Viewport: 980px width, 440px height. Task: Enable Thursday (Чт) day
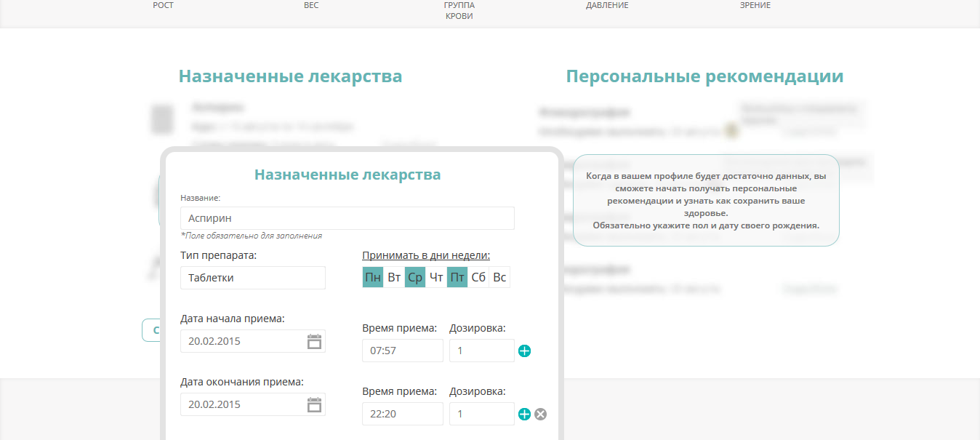point(436,277)
